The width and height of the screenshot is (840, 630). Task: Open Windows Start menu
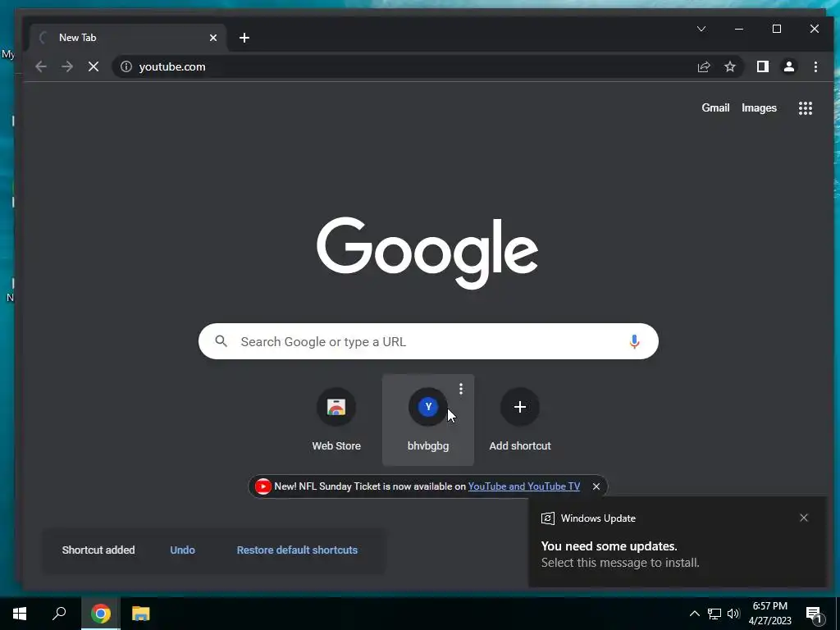(x=20, y=614)
